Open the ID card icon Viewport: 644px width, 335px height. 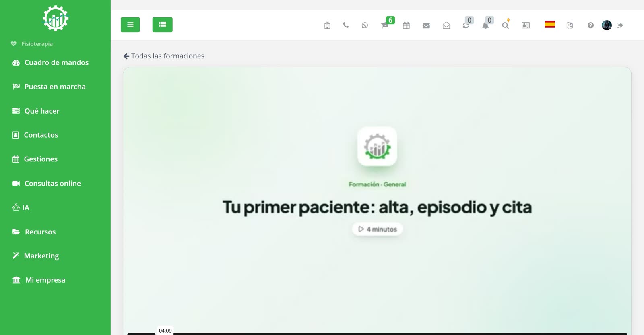point(526,25)
